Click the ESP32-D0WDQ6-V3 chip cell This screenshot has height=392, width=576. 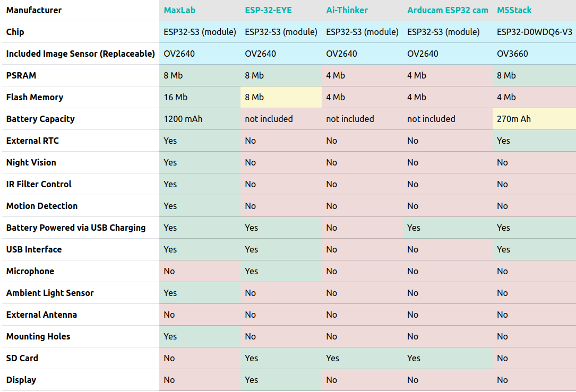534,32
